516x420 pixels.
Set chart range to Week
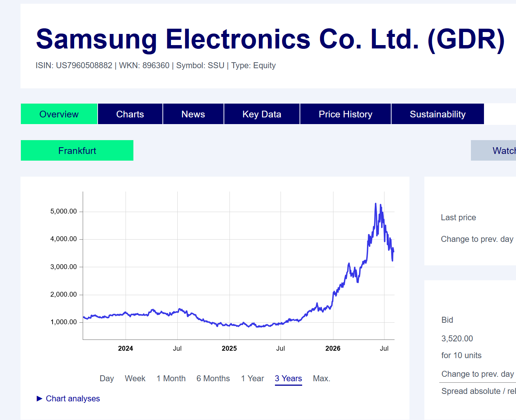pos(135,379)
